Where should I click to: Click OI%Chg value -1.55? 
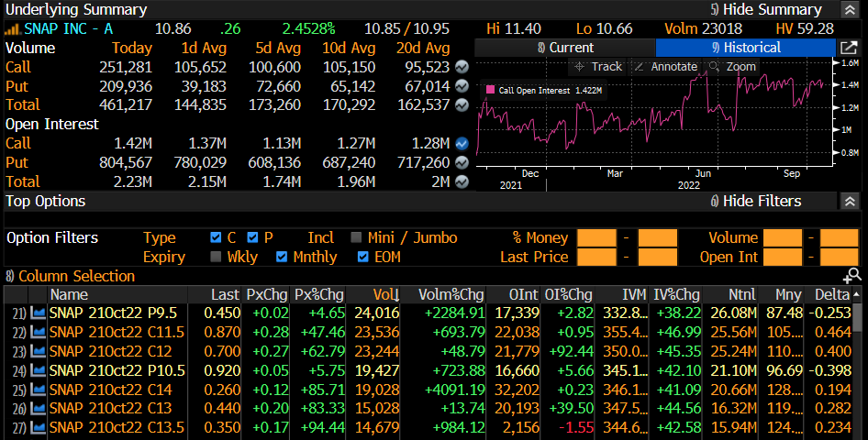[576, 428]
